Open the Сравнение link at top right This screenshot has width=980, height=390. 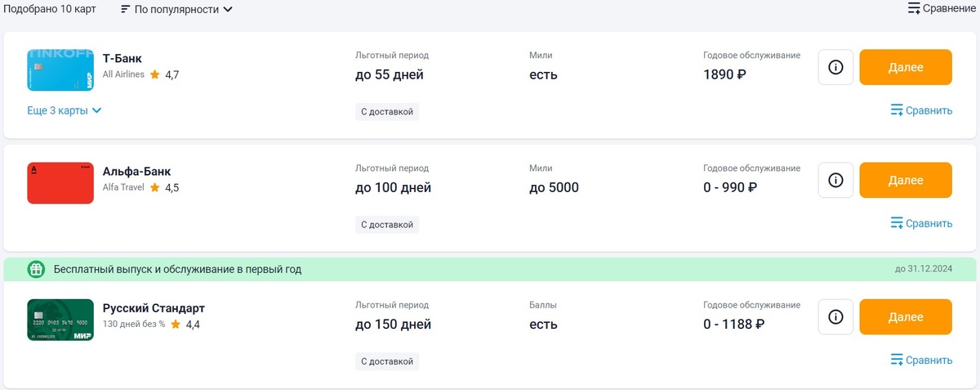point(942,9)
